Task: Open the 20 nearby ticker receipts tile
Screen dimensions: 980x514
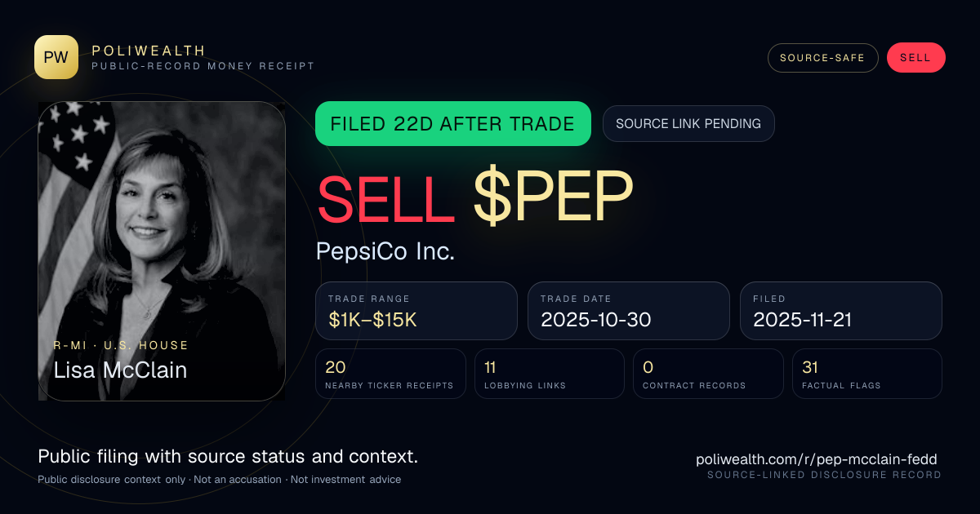Action: [x=390, y=374]
